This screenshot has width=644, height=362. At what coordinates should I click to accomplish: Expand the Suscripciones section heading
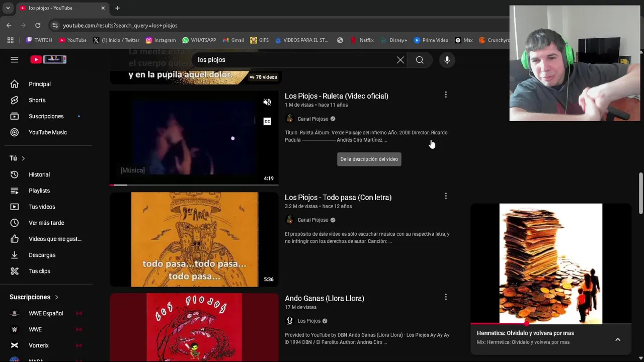[34, 297]
